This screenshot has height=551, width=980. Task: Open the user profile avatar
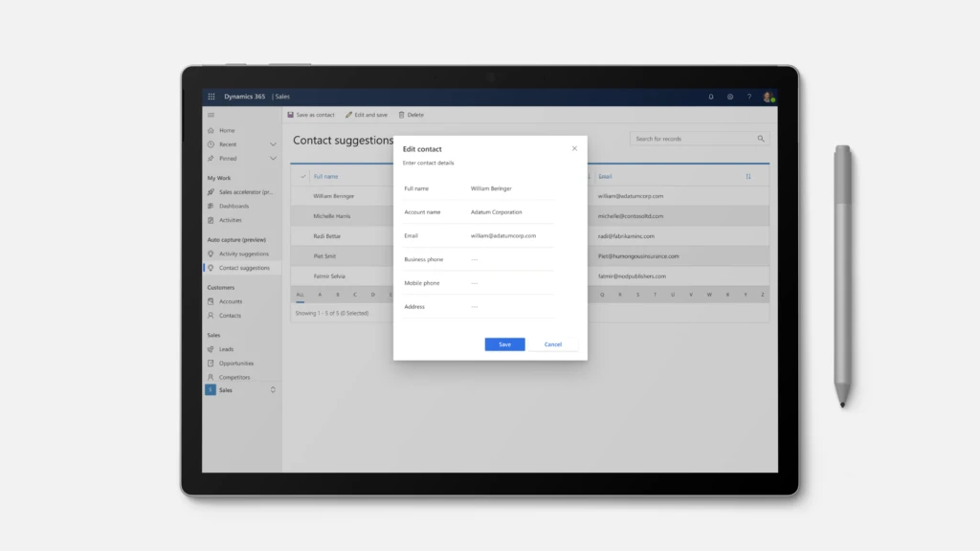(x=768, y=97)
